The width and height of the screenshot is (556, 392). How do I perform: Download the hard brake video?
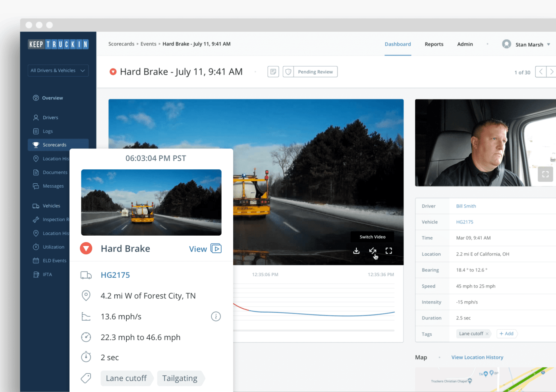[x=356, y=251]
